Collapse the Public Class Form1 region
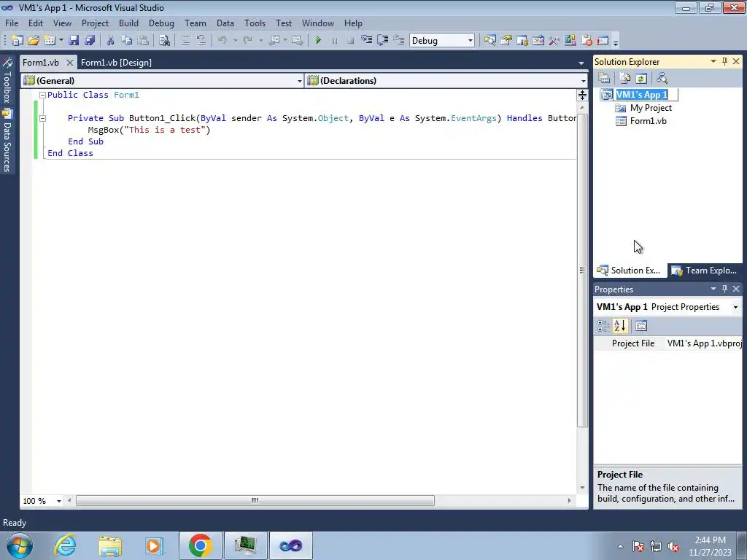 click(42, 95)
